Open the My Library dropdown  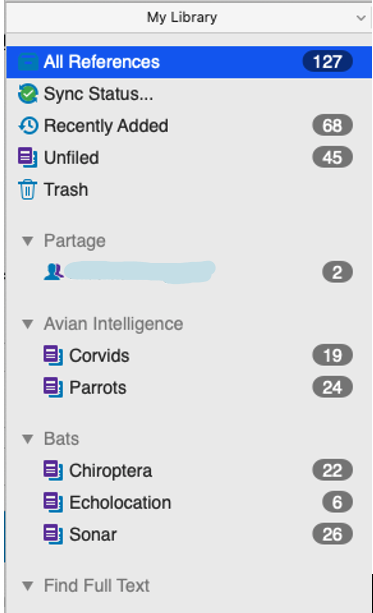(189, 18)
